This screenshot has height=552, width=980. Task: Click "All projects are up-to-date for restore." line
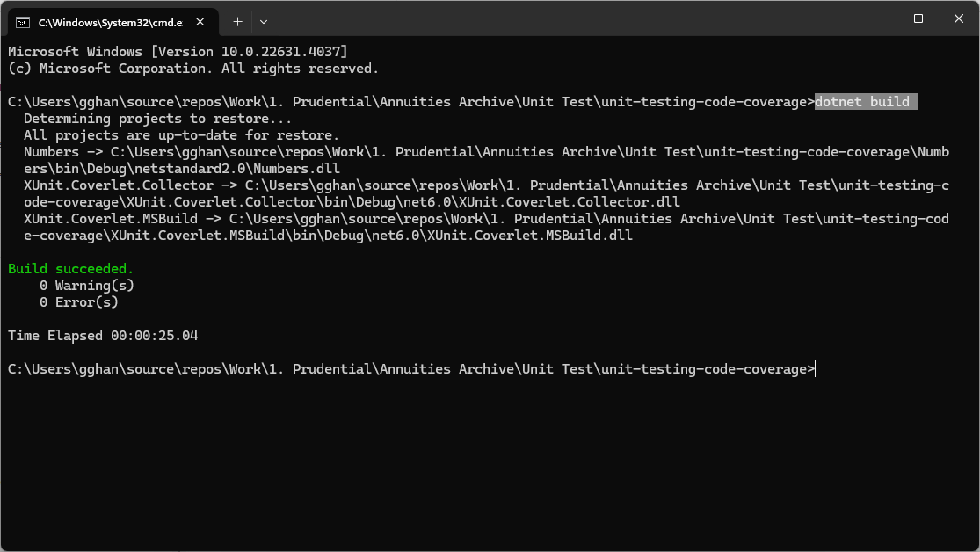(x=181, y=135)
